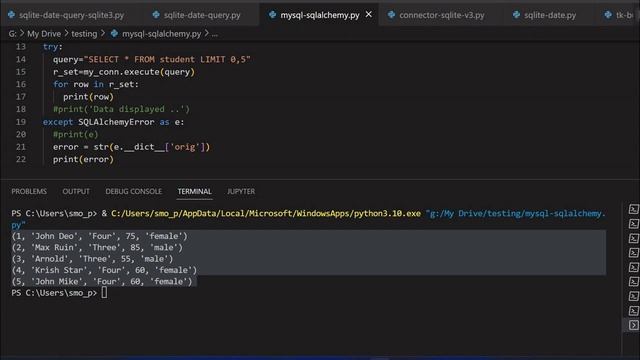
Task: Click Python icon on sqlite-date-query.py tab
Action: click(156, 15)
